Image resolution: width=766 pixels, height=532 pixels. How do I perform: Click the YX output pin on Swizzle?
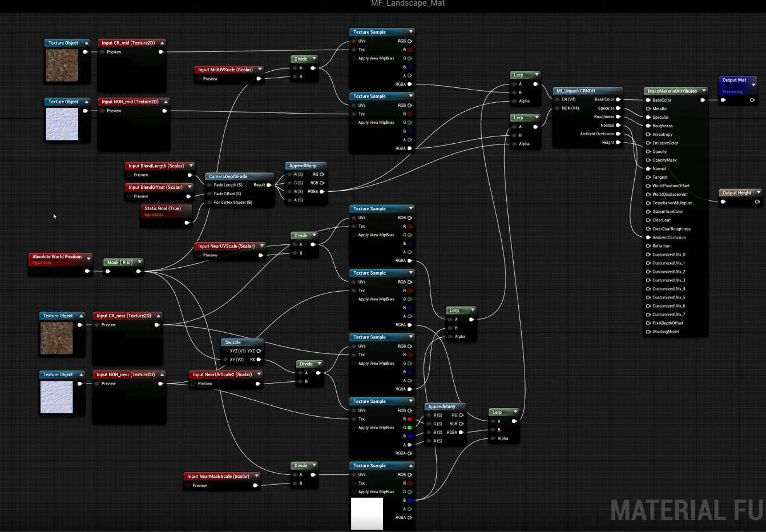pos(259,360)
